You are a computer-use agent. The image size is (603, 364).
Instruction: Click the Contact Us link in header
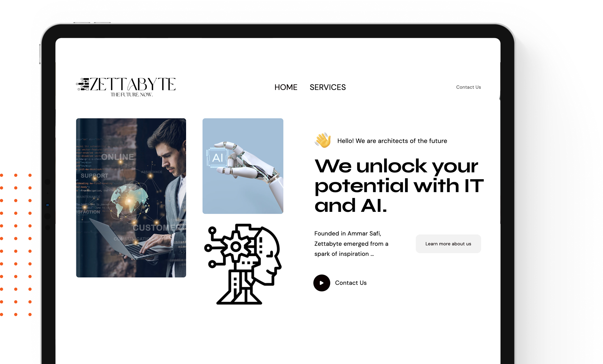468,87
